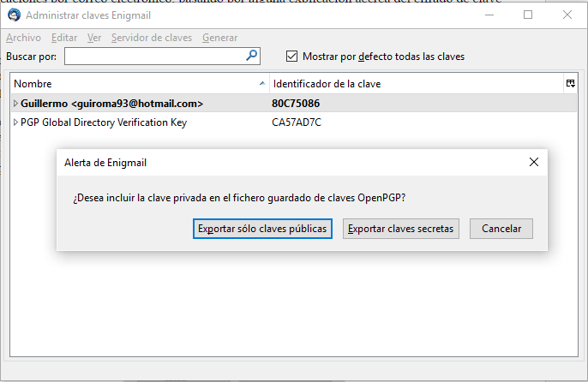Minimize the Administrar claves Enigmail window
Viewport: 588px width, 382px height.
(x=489, y=15)
